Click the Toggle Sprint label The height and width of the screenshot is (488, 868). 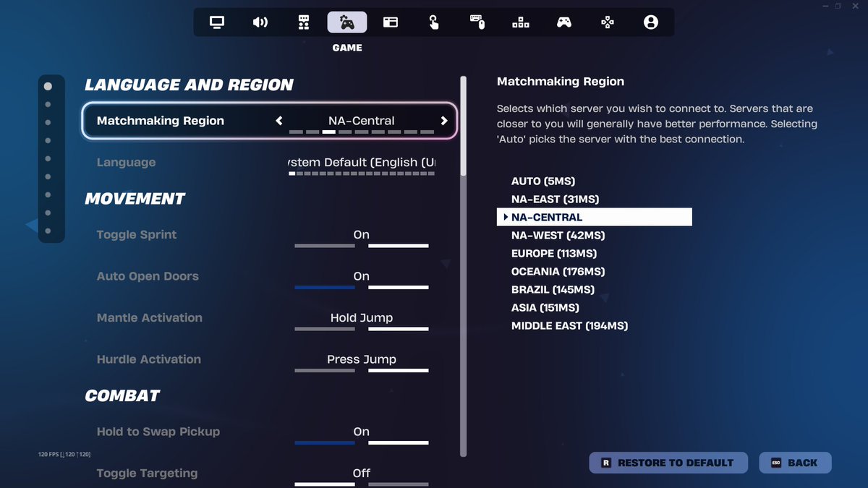(x=137, y=235)
